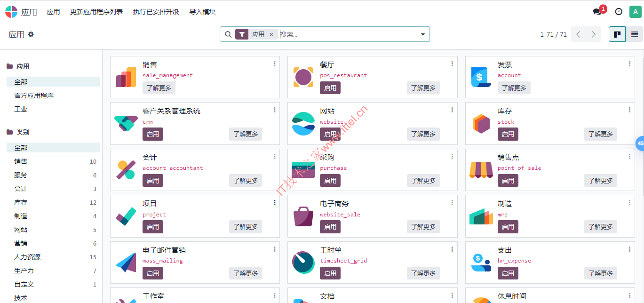Switch to the kanban view
Screen dimensions: 644x303
(617, 34)
